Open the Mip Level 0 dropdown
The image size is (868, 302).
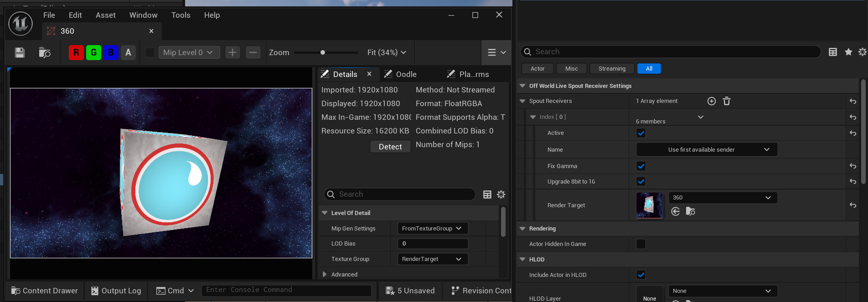(x=189, y=52)
